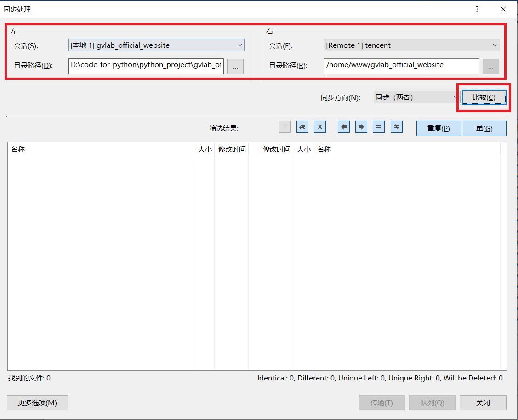Viewport: 518px width, 420px height.
Task: Click the Identical/Different summary status text
Action: coord(380,378)
